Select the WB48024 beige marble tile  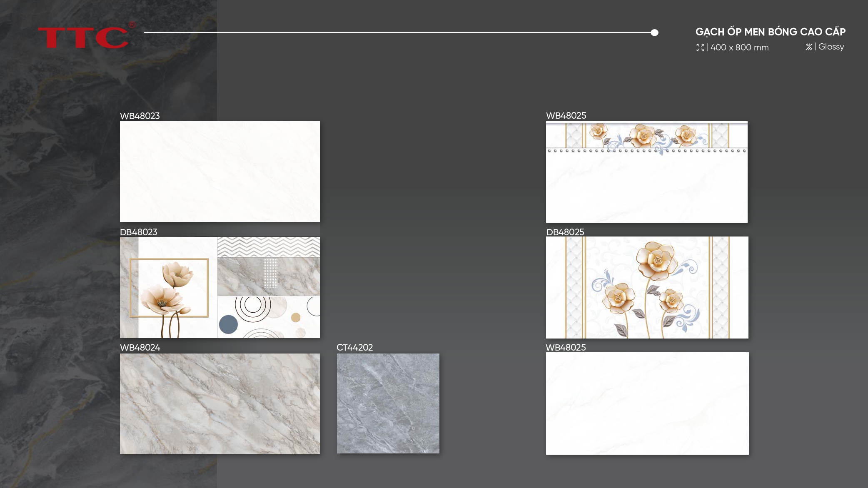219,403
